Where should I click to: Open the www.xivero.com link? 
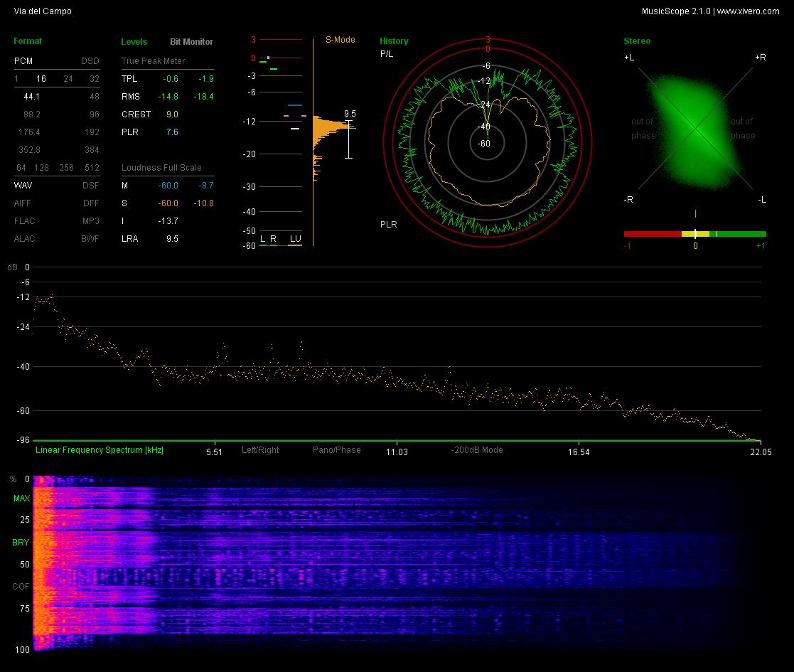click(x=748, y=11)
